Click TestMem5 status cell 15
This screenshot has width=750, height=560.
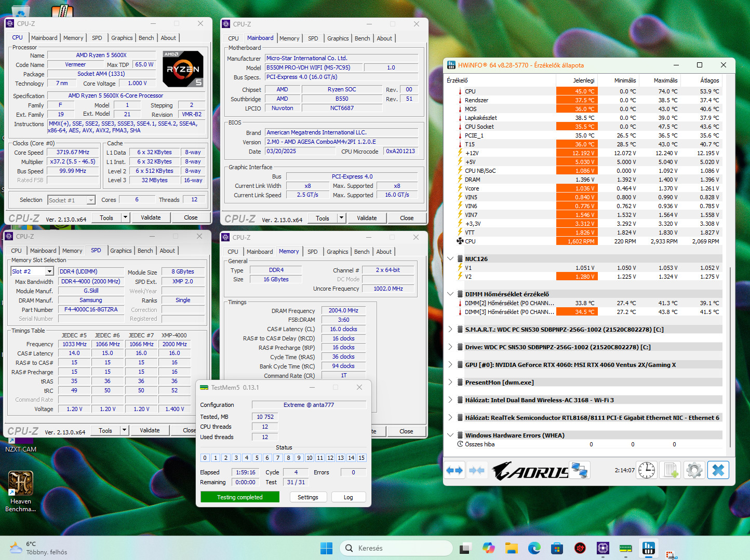[361, 458]
